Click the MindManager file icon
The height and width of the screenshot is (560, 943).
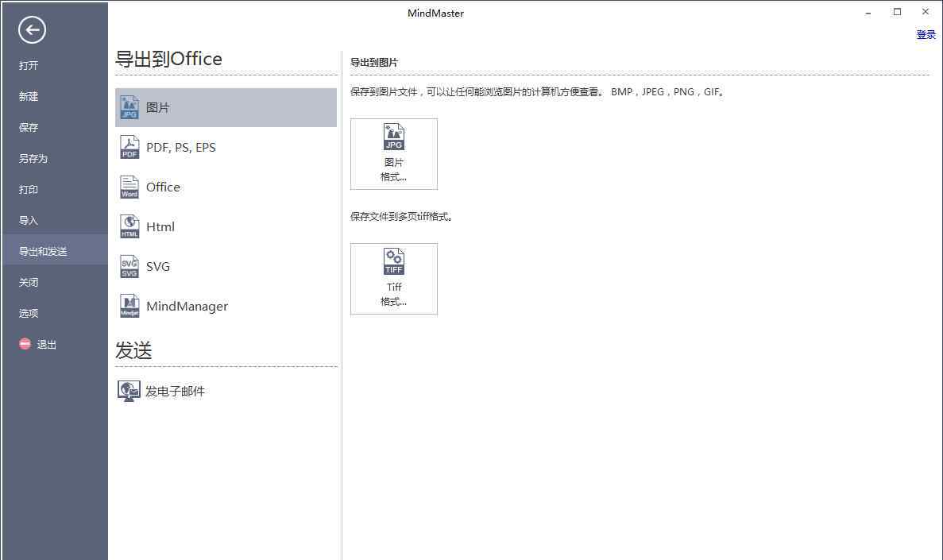129,306
